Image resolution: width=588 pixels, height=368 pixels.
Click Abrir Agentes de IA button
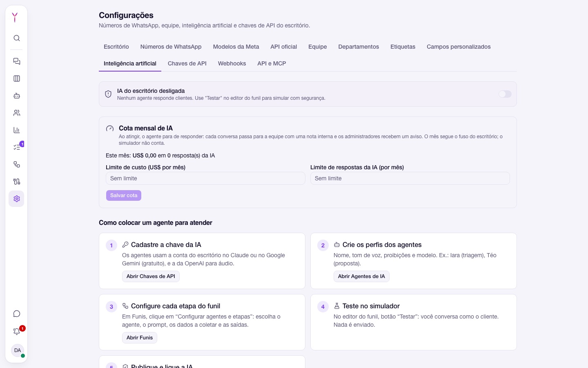[x=361, y=276]
